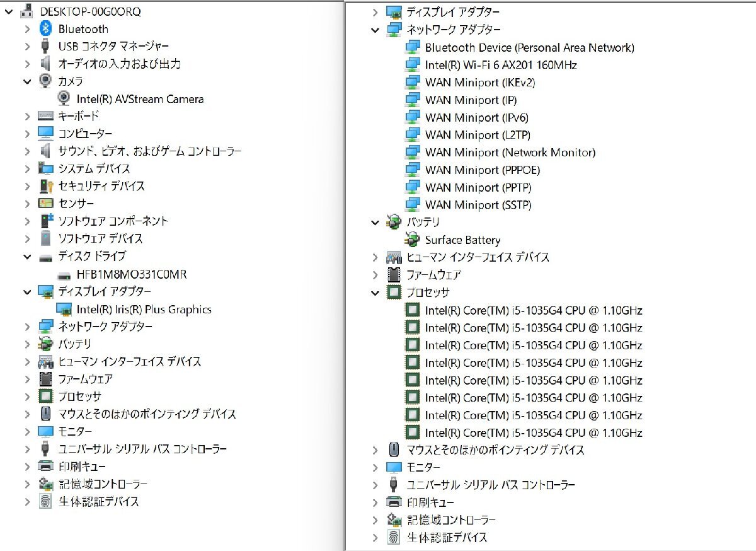
Task: Select the WAN Miniport (IP) row text
Action: (x=471, y=100)
